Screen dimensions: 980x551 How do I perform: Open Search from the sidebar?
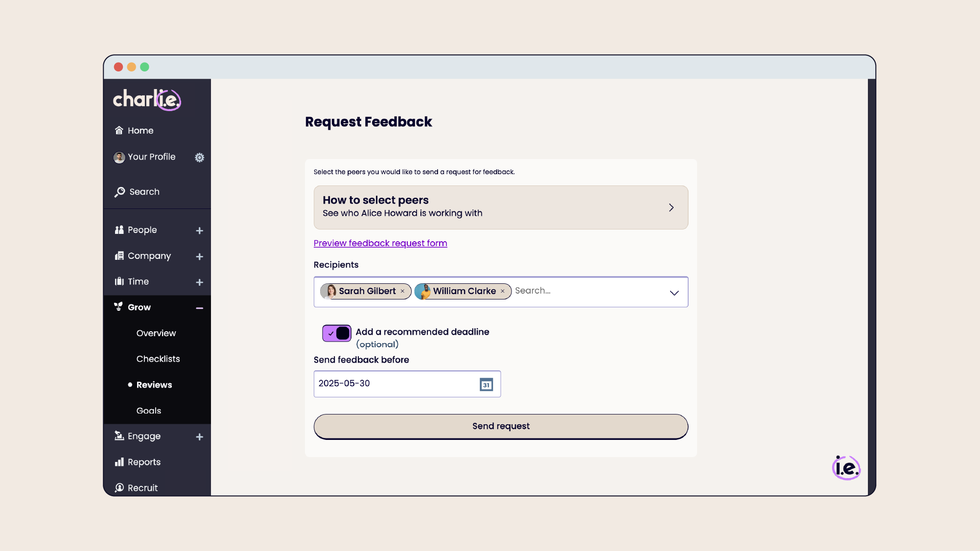[x=144, y=192]
